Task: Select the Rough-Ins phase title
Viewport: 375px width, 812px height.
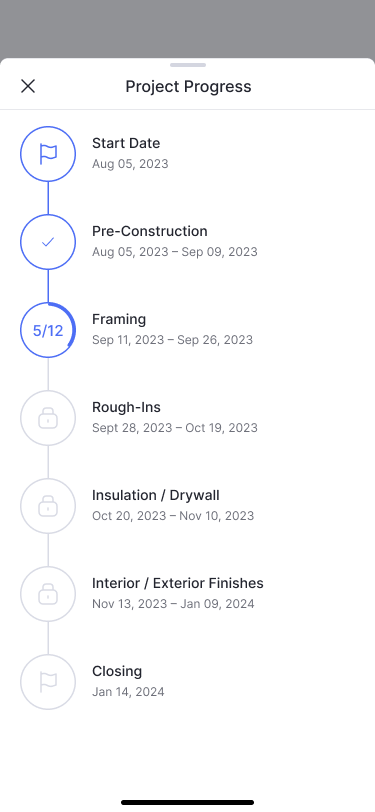Action: 126,408
